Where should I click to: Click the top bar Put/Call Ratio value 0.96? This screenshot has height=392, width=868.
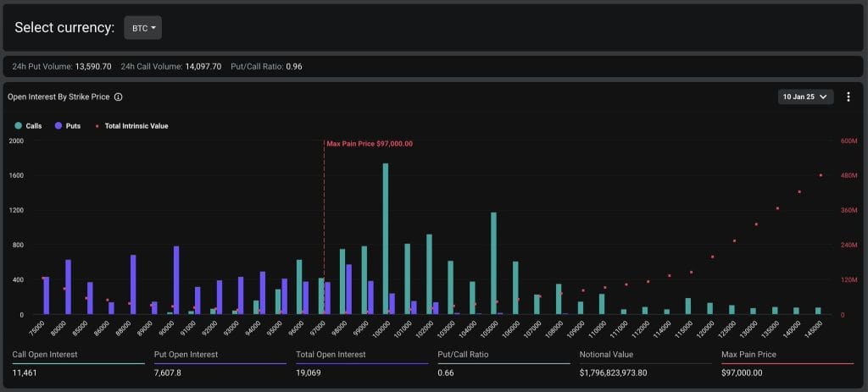click(x=294, y=66)
